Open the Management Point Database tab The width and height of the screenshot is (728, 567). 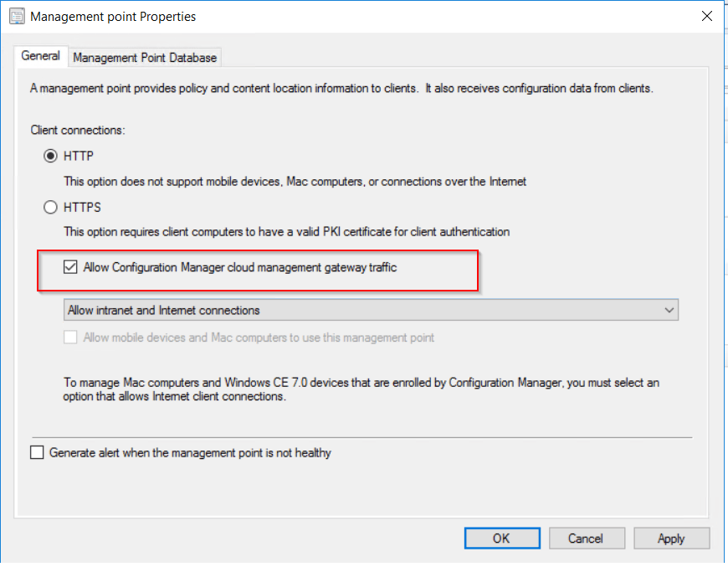[145, 58]
